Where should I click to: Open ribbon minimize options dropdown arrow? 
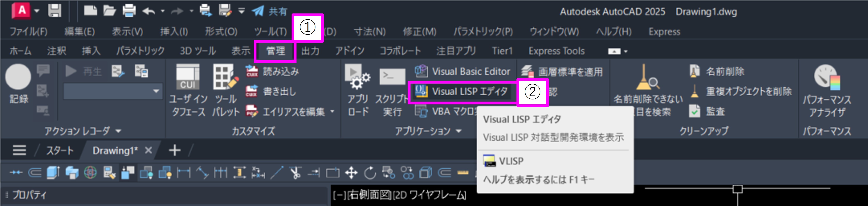(x=626, y=51)
